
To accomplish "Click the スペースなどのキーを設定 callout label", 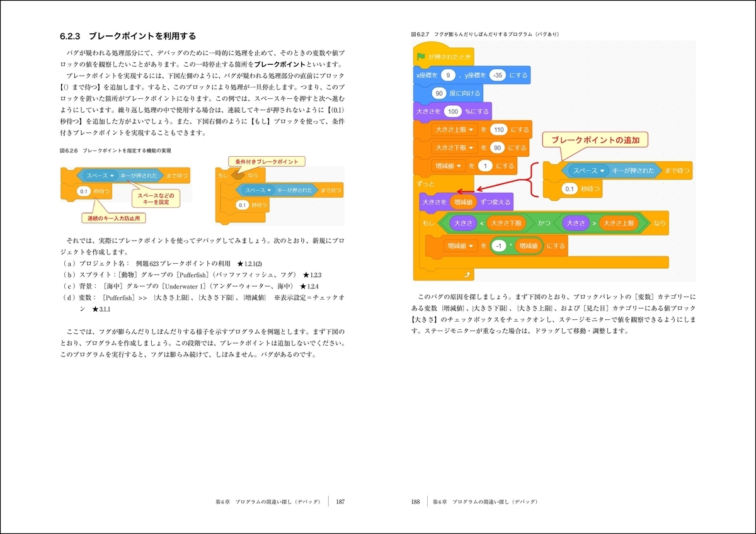I will coord(155,199).
